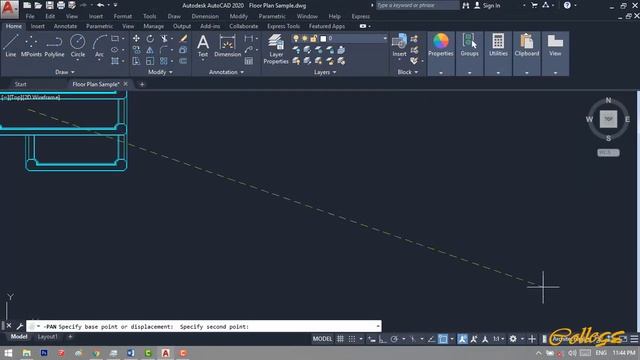Screen dimensions: 640x360
Task: Select the Dimension tool
Action: [227, 46]
